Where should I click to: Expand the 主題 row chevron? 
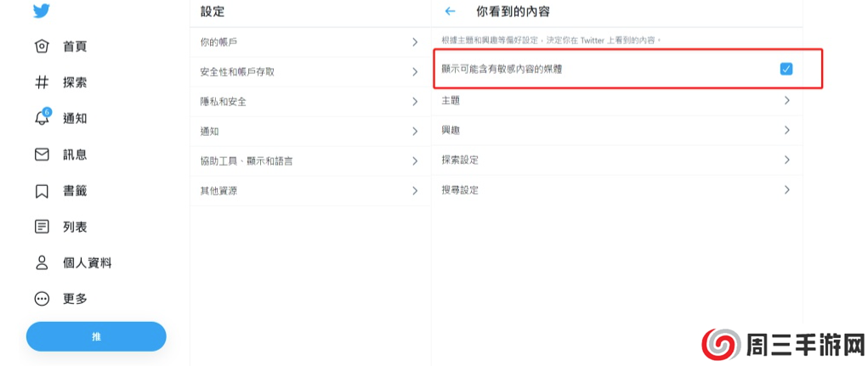(x=786, y=100)
